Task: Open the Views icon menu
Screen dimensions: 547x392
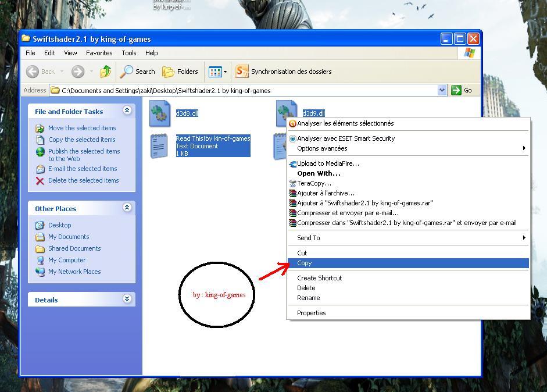Action: click(x=215, y=72)
